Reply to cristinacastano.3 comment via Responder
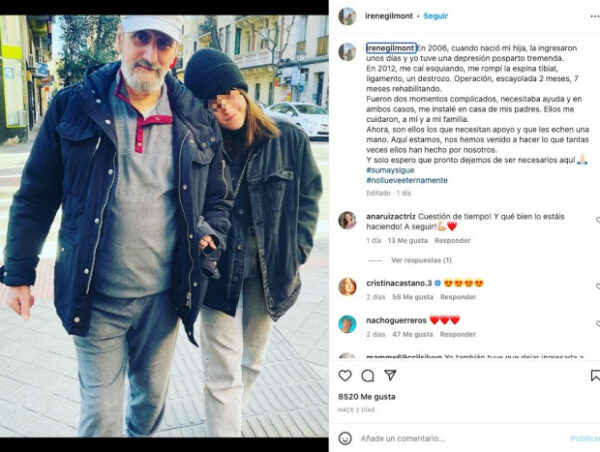 pyautogui.click(x=458, y=297)
